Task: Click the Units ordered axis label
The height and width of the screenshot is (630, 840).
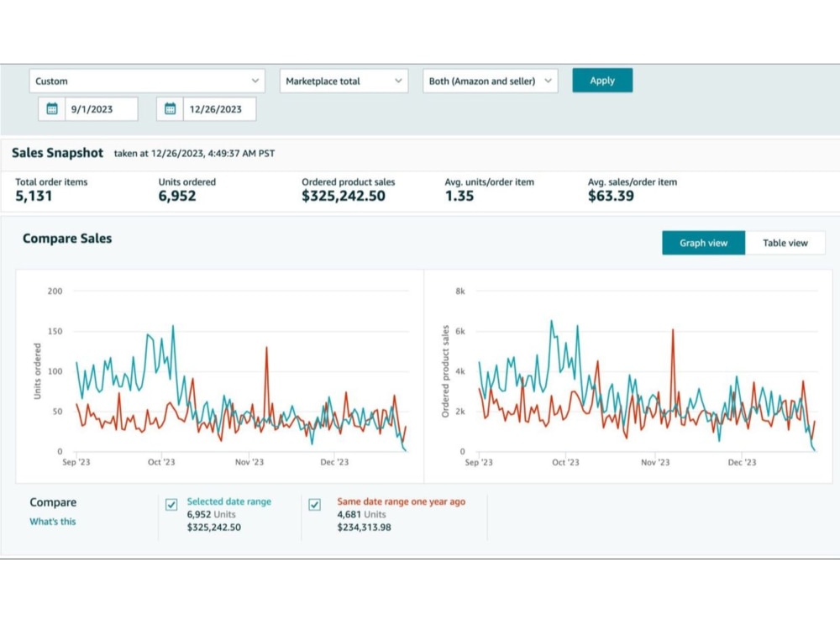Action: tap(37, 371)
